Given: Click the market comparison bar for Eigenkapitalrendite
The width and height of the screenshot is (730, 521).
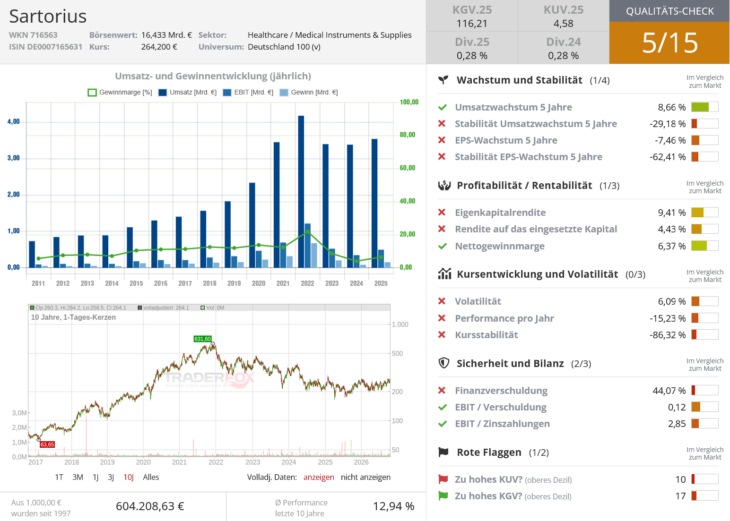Looking at the screenshot, I should pyautogui.click(x=704, y=212).
